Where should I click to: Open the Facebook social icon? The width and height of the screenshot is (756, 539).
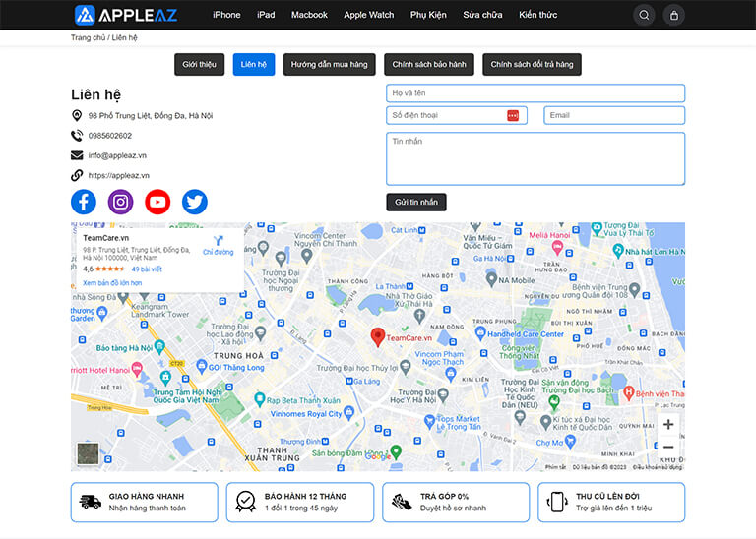84,202
